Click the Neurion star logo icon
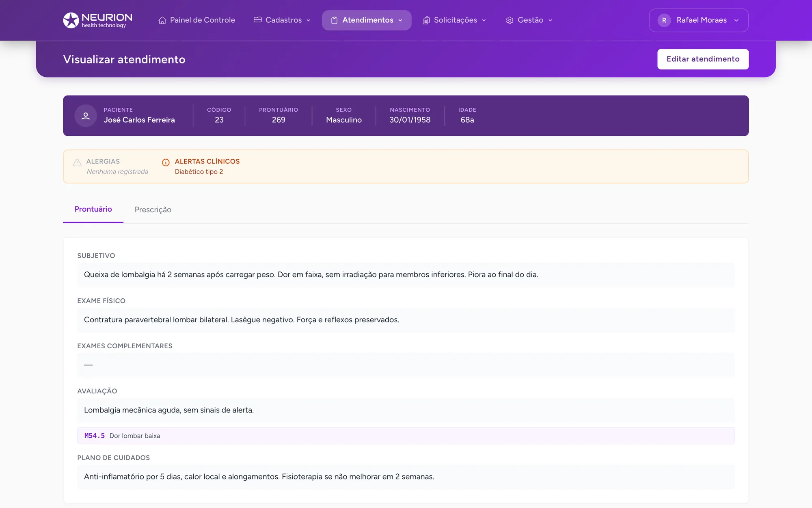Viewport: 812px width, 508px height. pos(71,20)
